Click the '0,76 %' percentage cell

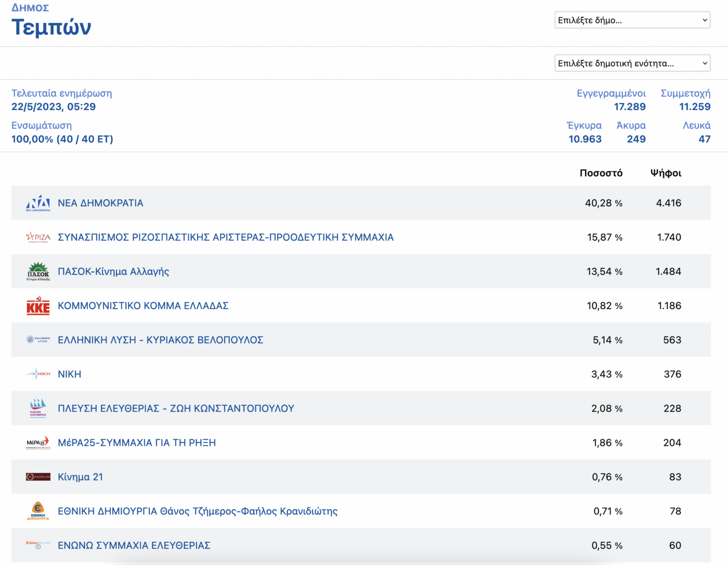[607, 477]
